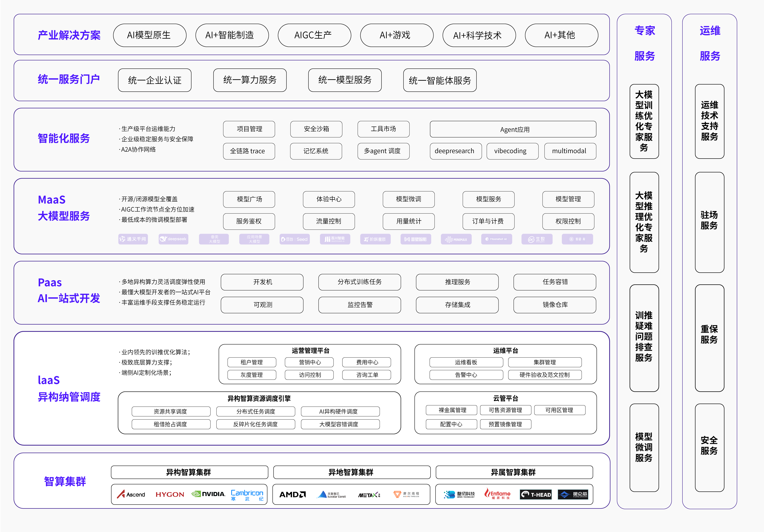764x532 pixels.
Task: Select the AI+科学技术 pill
Action: click(479, 35)
